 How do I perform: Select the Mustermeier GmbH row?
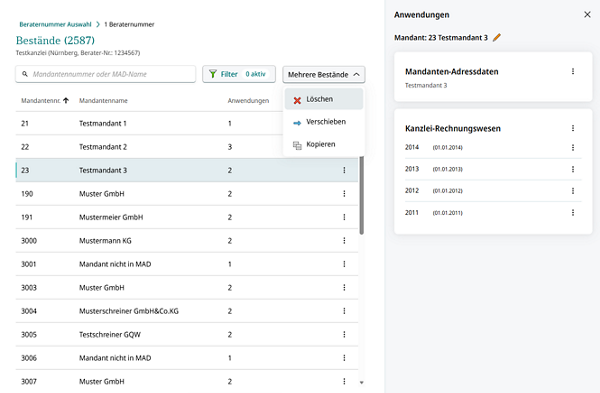tap(187, 217)
